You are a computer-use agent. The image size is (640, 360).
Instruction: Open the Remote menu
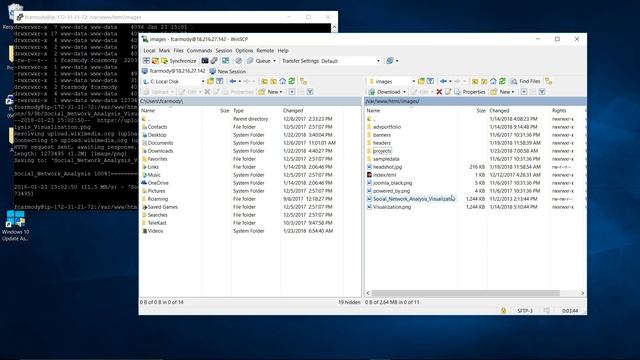coord(265,51)
